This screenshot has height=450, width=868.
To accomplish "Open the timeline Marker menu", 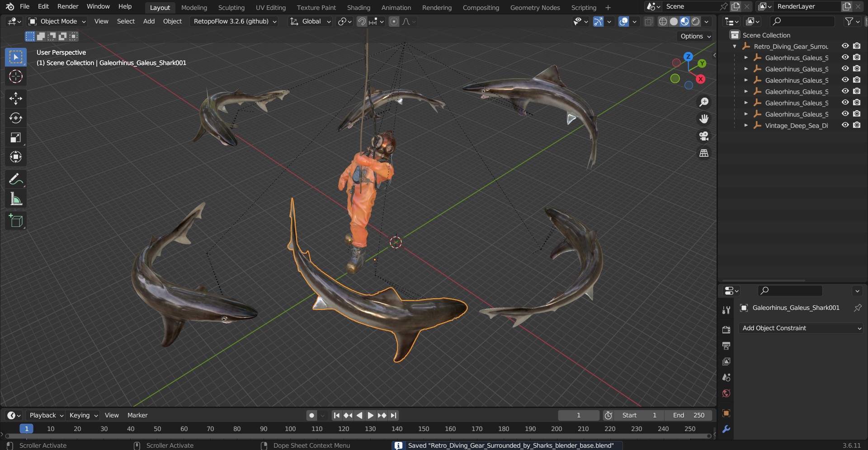I will coord(137,415).
